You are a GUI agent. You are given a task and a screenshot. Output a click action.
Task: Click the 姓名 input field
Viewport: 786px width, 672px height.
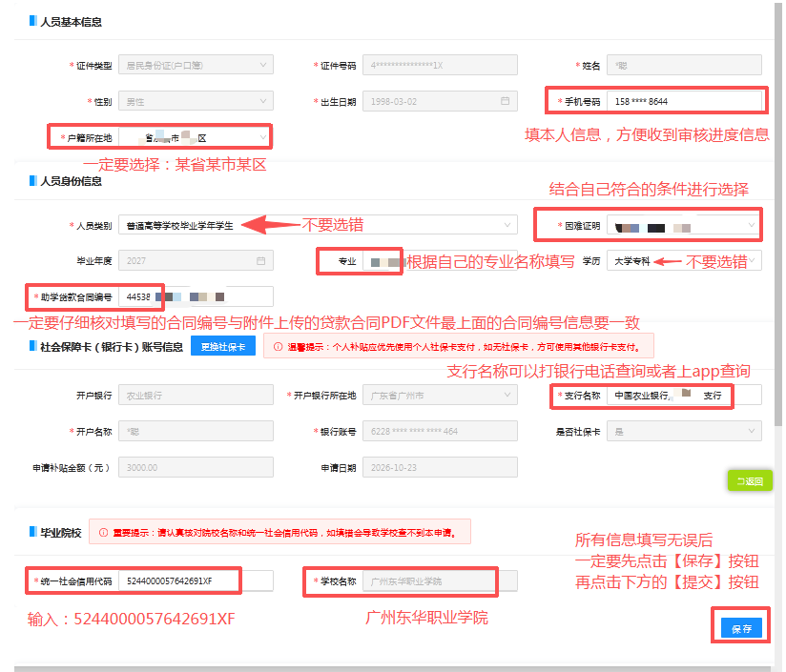684,65
